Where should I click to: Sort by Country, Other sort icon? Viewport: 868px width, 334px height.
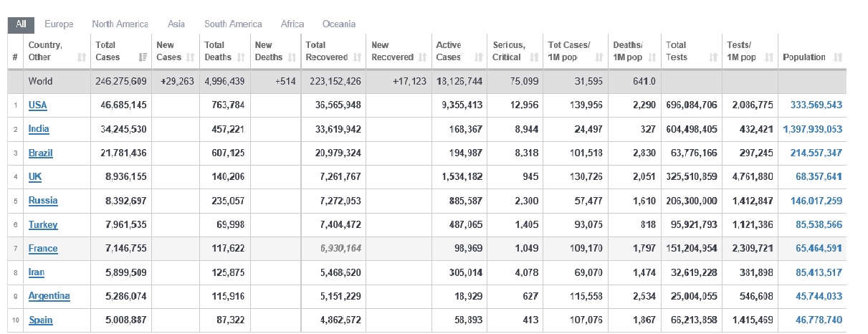point(81,57)
